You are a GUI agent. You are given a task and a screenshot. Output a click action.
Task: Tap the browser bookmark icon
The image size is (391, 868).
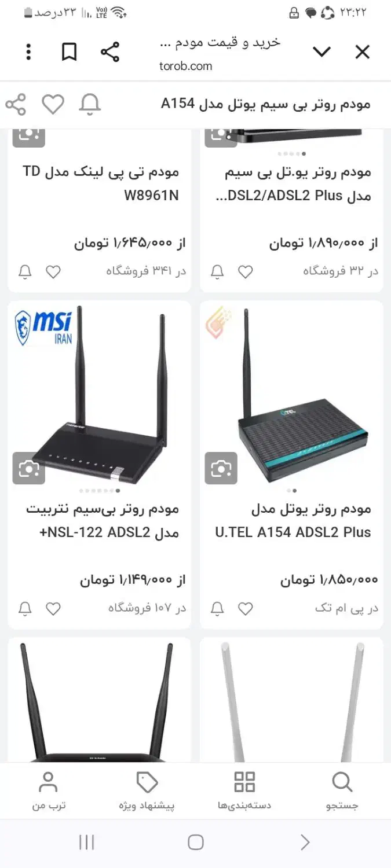(70, 53)
